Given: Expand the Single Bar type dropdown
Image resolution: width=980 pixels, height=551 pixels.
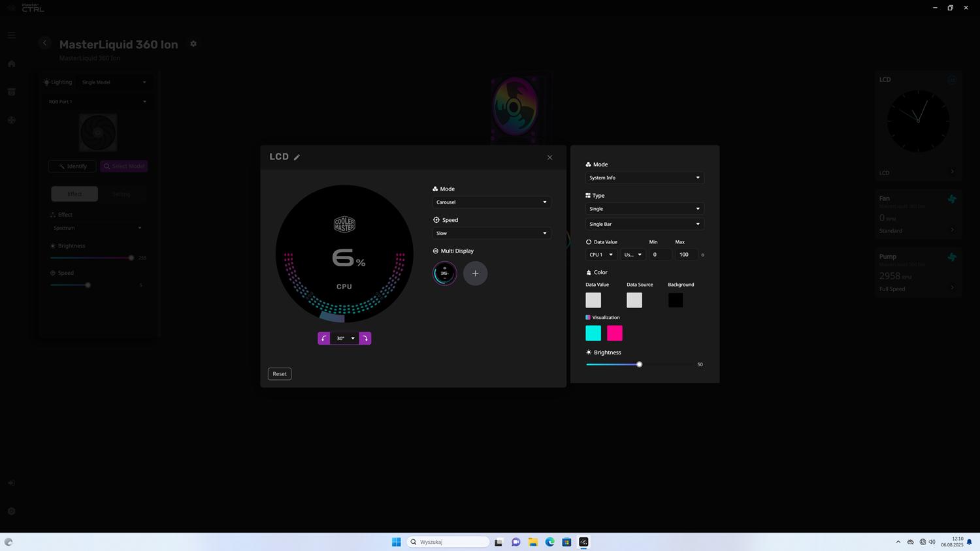Looking at the screenshot, I should pyautogui.click(x=644, y=224).
